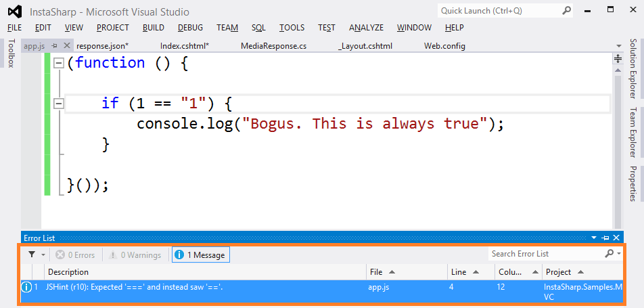The image size is (644, 308).
Task: Switch to the response.json* tab
Action: click(103, 46)
